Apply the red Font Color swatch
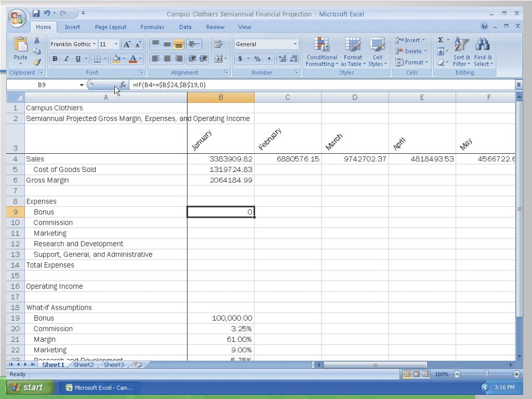 (x=133, y=59)
